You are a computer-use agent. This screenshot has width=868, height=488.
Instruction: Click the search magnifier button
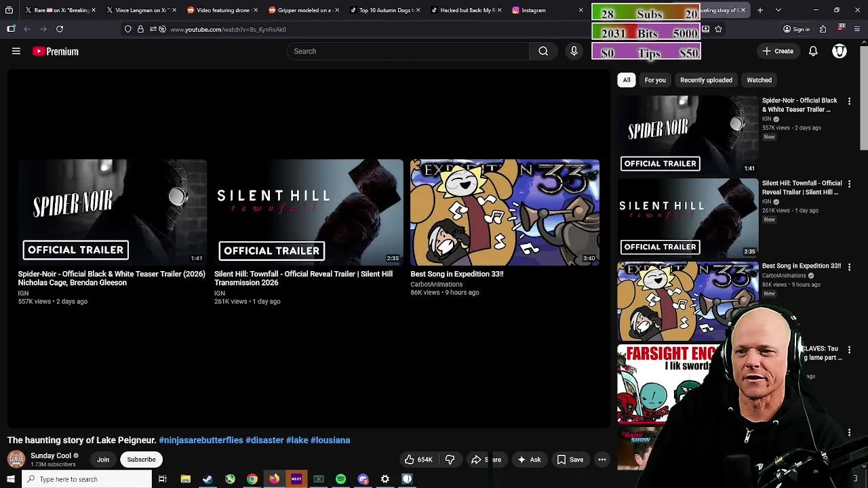[543, 51]
